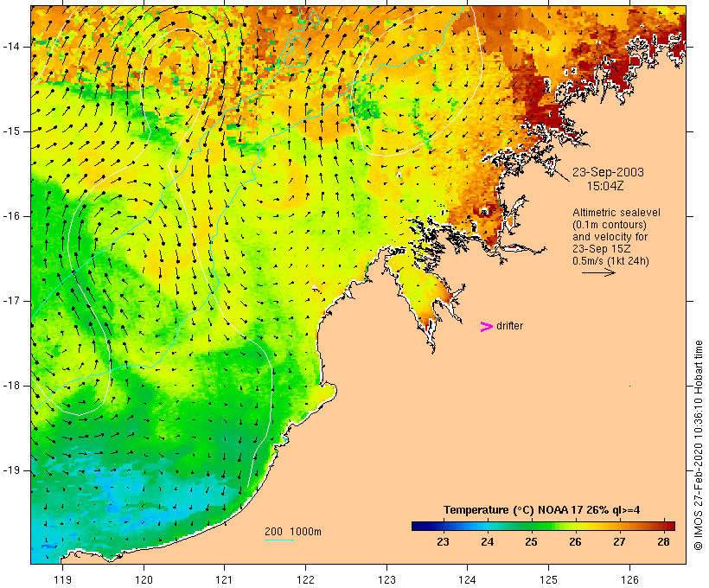Click longitude axis label 120
The height and width of the screenshot is (588, 709).
coord(144,579)
